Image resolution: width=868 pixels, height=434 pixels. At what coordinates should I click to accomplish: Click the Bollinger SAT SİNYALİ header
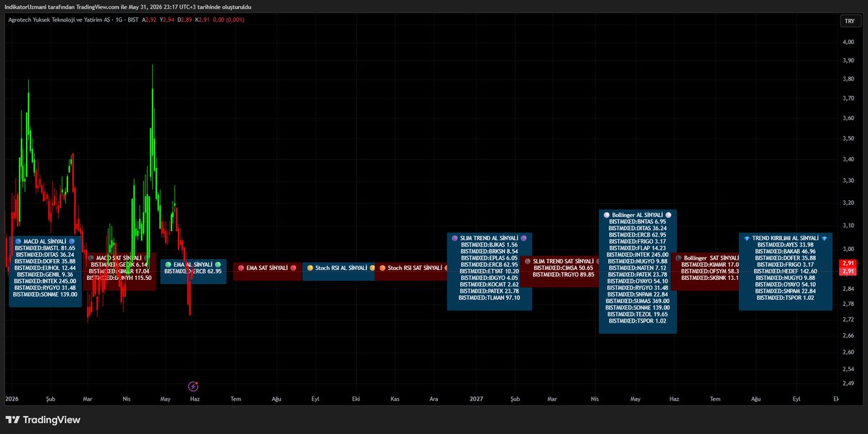coord(708,258)
